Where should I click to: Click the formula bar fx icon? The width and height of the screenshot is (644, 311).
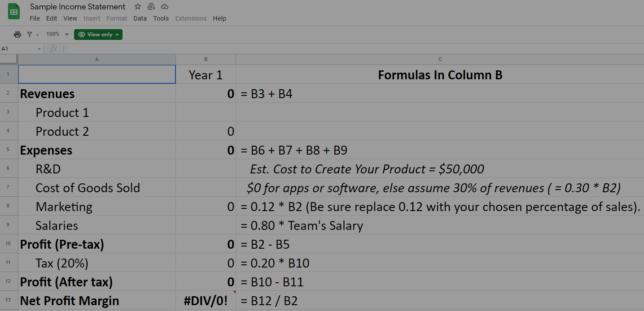pos(54,48)
